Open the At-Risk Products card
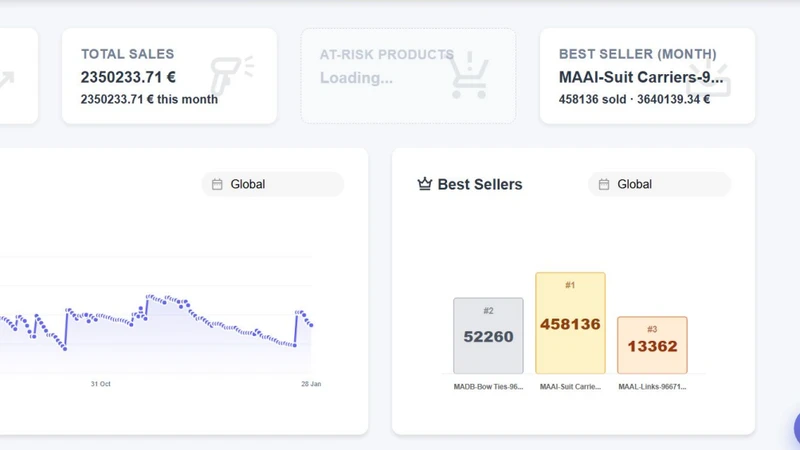 (x=408, y=76)
